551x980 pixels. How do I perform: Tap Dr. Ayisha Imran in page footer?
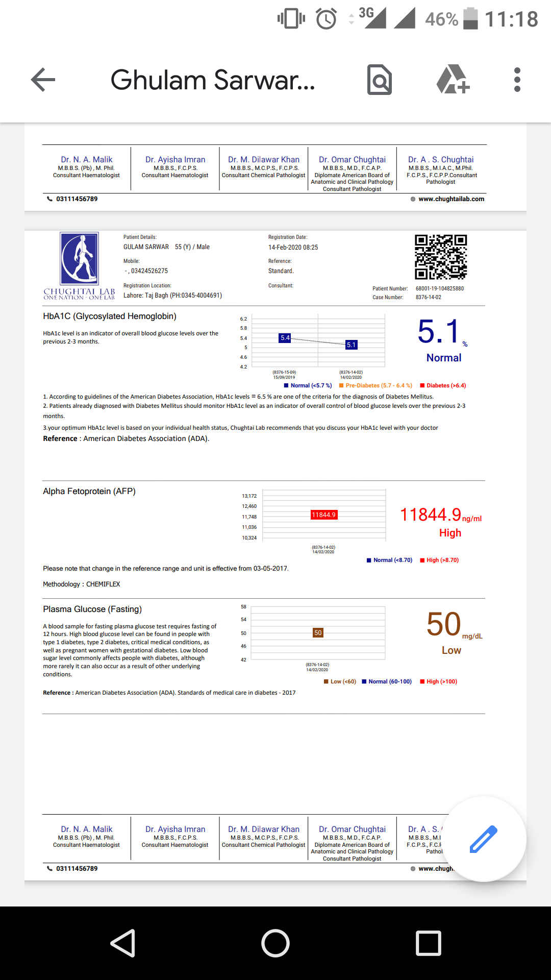coord(175,829)
